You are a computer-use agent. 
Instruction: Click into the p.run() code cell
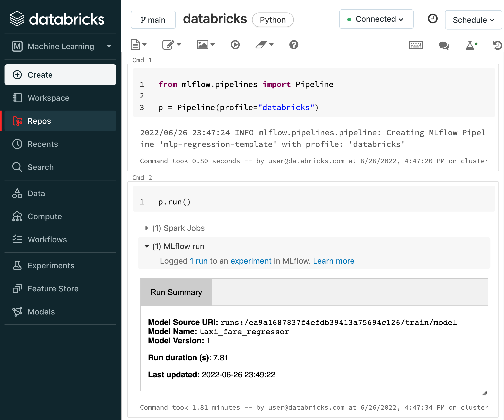click(x=314, y=199)
